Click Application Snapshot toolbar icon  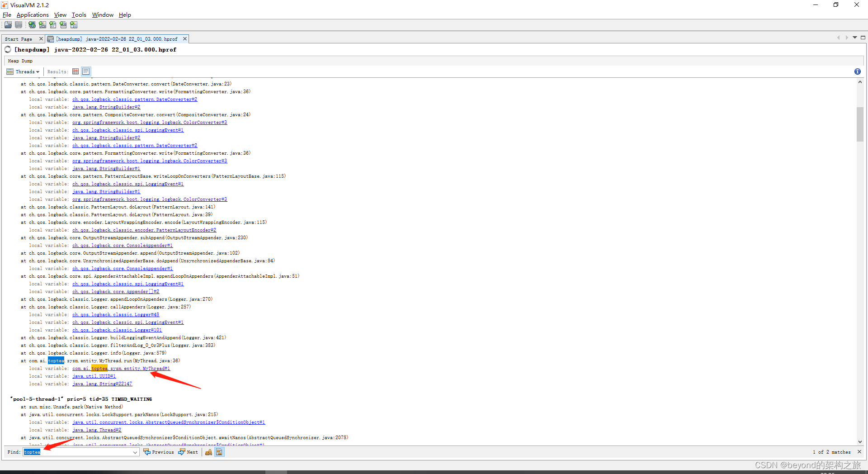(74, 25)
